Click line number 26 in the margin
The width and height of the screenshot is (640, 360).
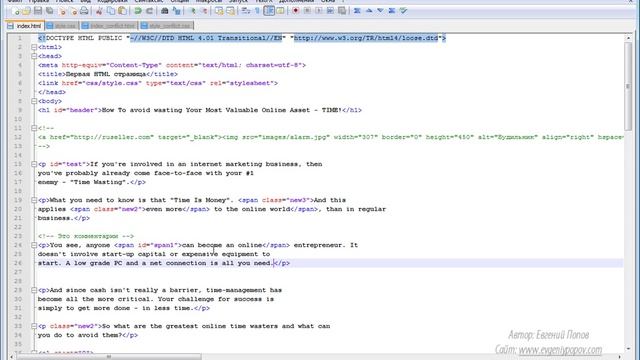click(18, 263)
